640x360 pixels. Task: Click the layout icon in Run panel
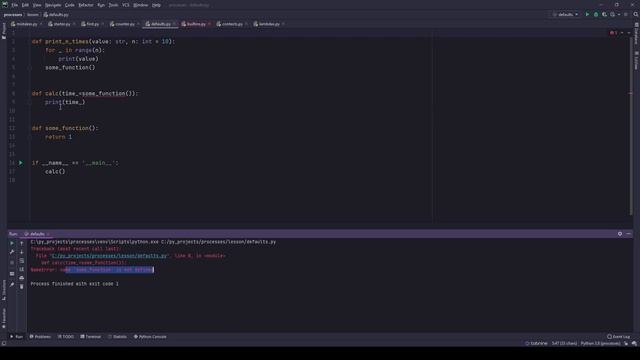12,274
